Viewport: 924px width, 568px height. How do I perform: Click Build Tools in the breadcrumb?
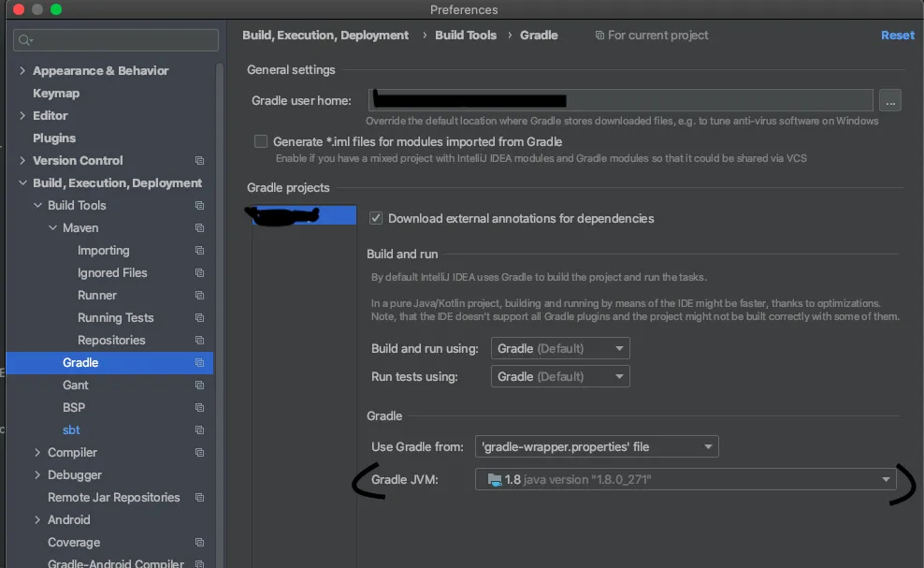point(466,36)
